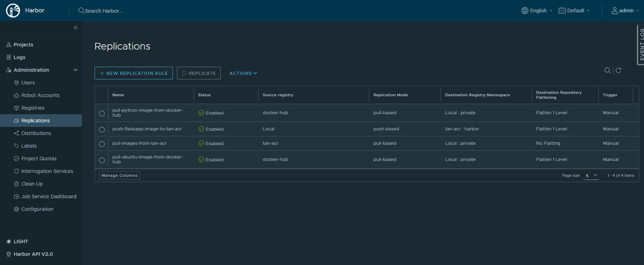Click the Source registry column header

coord(278,95)
